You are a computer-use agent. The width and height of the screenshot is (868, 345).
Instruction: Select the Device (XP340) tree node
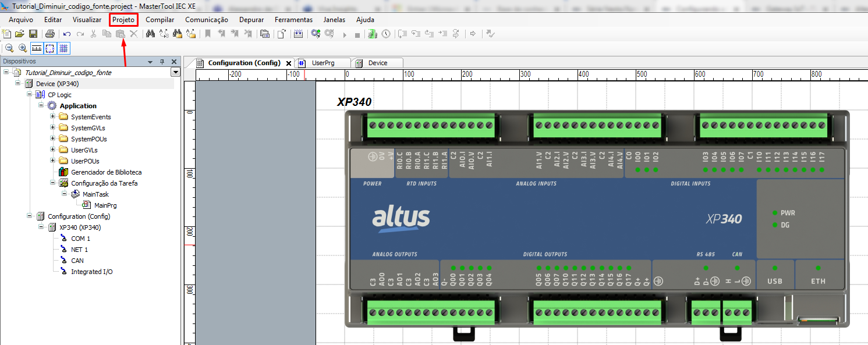tap(57, 84)
